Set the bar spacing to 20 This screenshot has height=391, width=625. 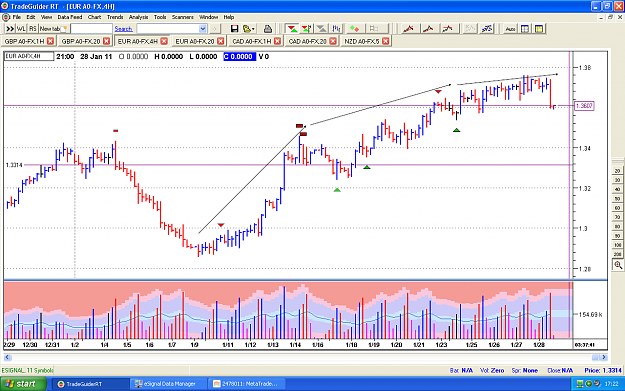(x=617, y=171)
